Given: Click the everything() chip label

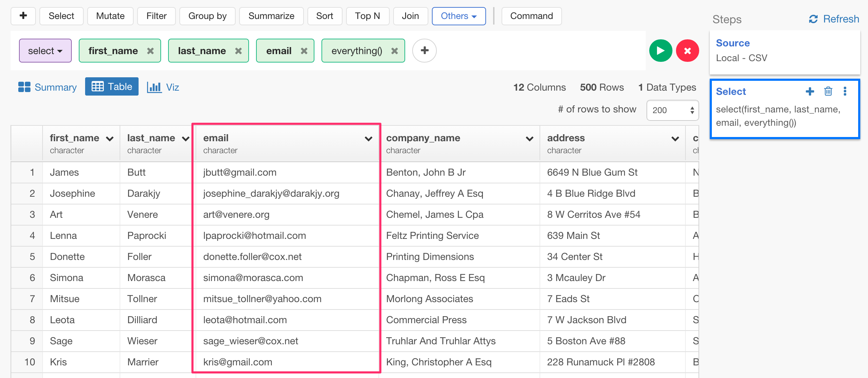Looking at the screenshot, I should click(357, 51).
